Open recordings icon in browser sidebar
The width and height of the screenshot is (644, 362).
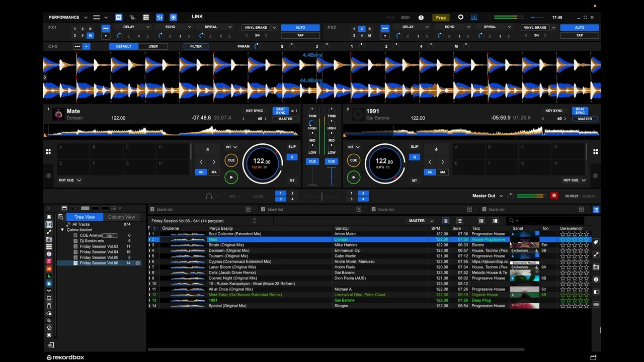tap(49, 335)
